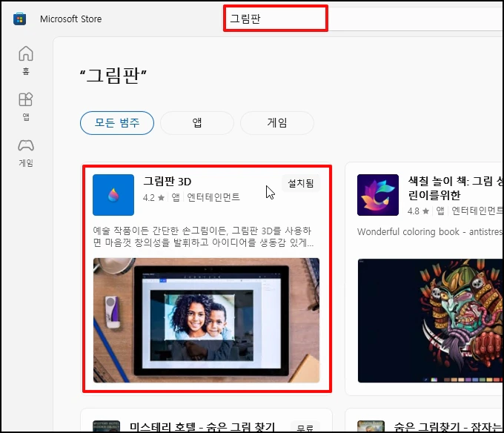Open the 홈 (Home) sidebar icon
The height and width of the screenshot is (433, 504).
tap(26, 60)
